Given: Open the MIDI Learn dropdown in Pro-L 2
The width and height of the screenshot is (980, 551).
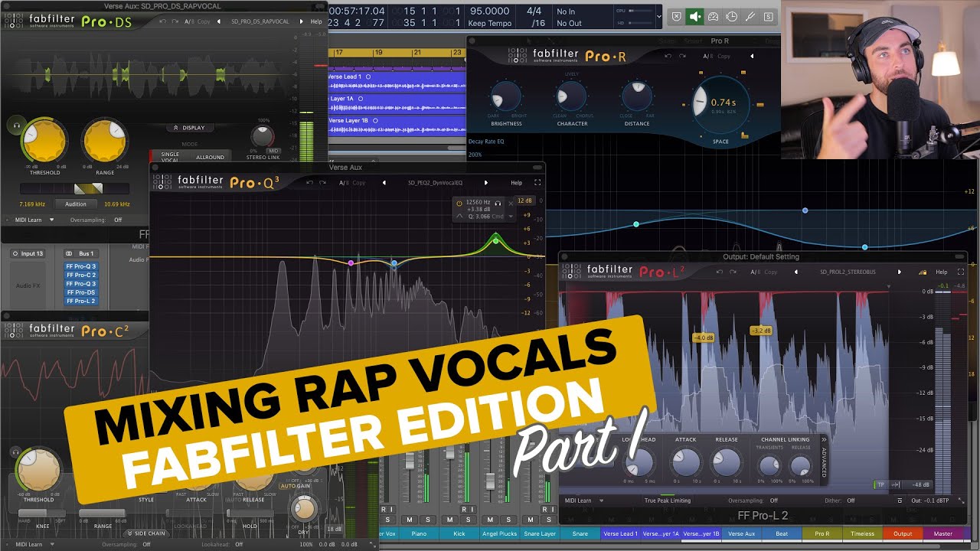Looking at the screenshot, I should pos(582,500).
